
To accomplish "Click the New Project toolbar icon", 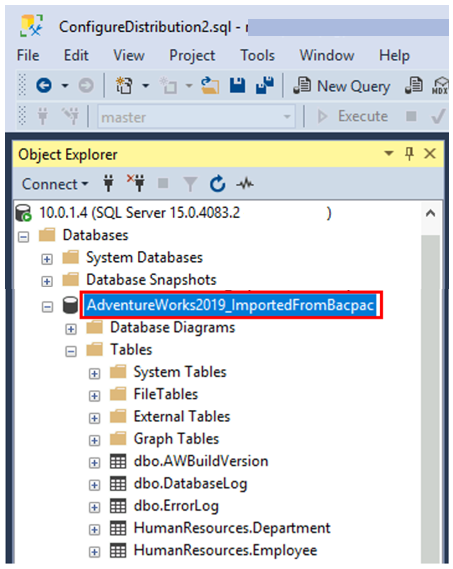I will click(x=124, y=86).
